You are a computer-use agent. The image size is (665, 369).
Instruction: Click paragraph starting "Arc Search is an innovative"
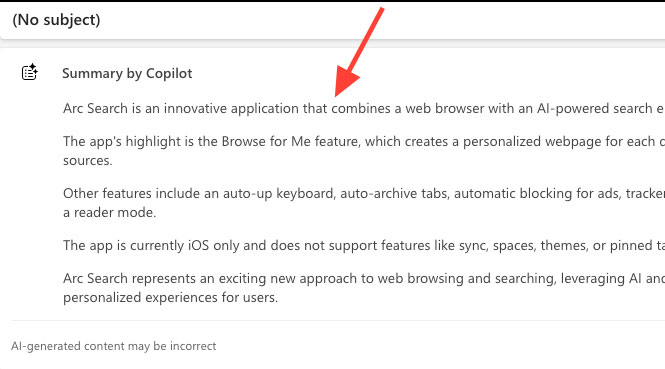pyautogui.click(x=364, y=109)
